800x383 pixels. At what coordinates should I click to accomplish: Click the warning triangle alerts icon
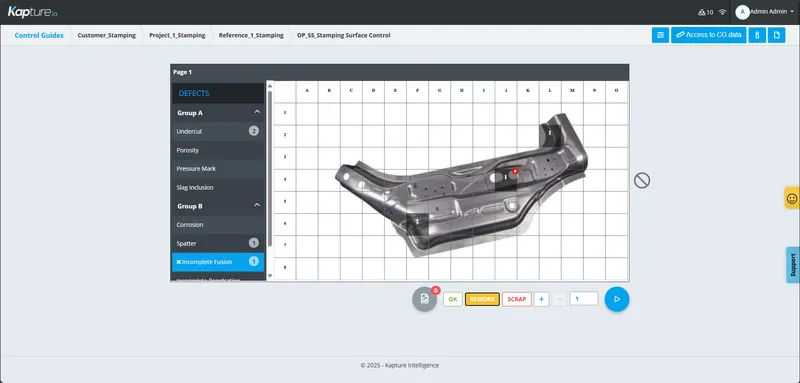[701, 12]
